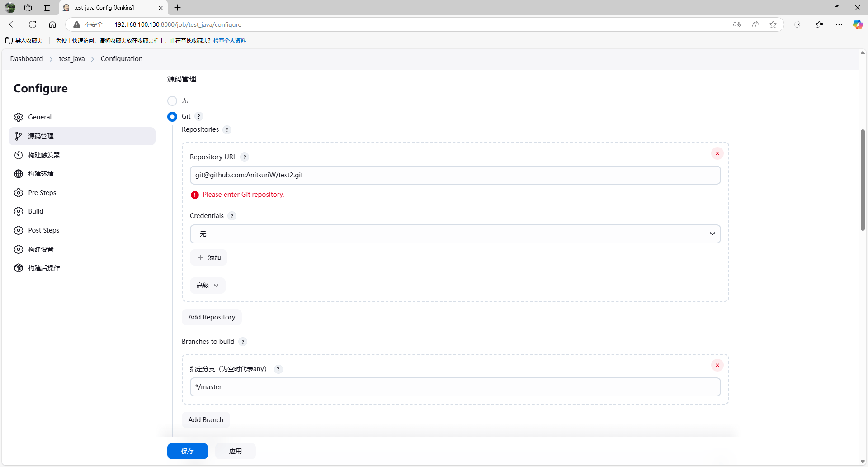The image size is (868, 467).
Task: Delete the */master branch entry
Action: click(x=717, y=365)
